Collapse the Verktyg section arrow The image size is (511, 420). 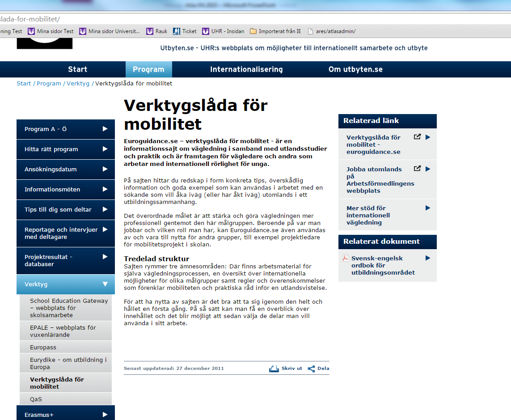coord(105,284)
